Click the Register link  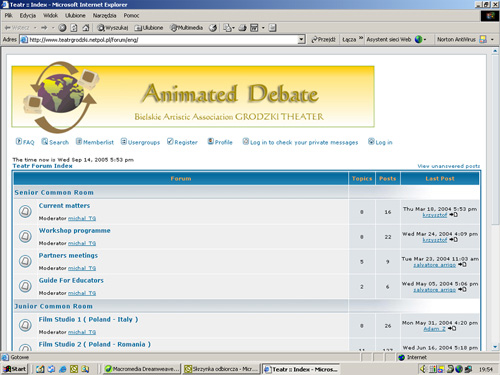click(182, 142)
